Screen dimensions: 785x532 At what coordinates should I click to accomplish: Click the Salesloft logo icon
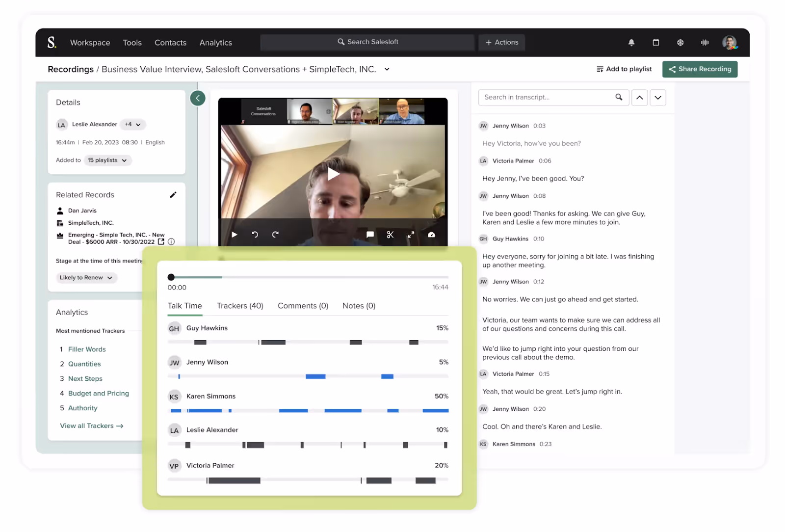point(52,43)
